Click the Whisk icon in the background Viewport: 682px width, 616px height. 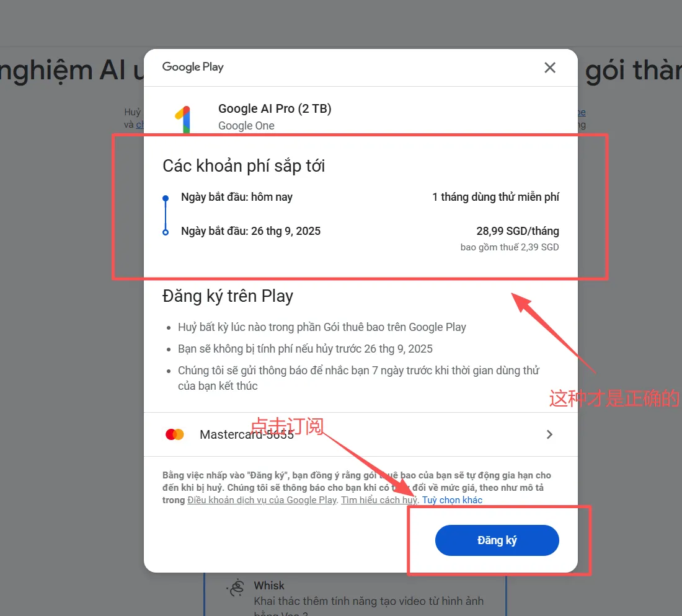tap(236, 588)
